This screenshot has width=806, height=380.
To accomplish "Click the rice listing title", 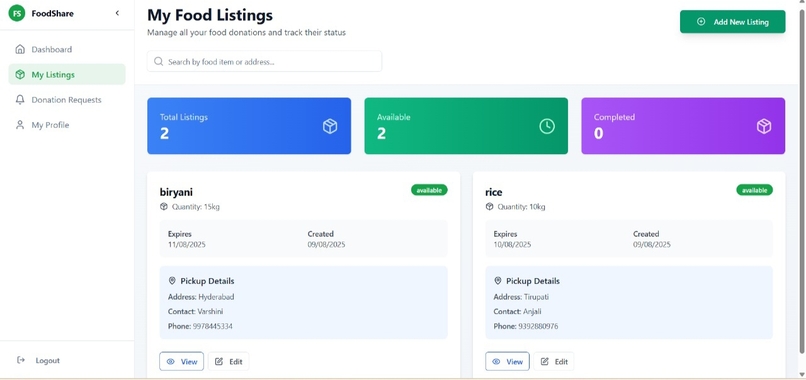I will coord(493,192).
